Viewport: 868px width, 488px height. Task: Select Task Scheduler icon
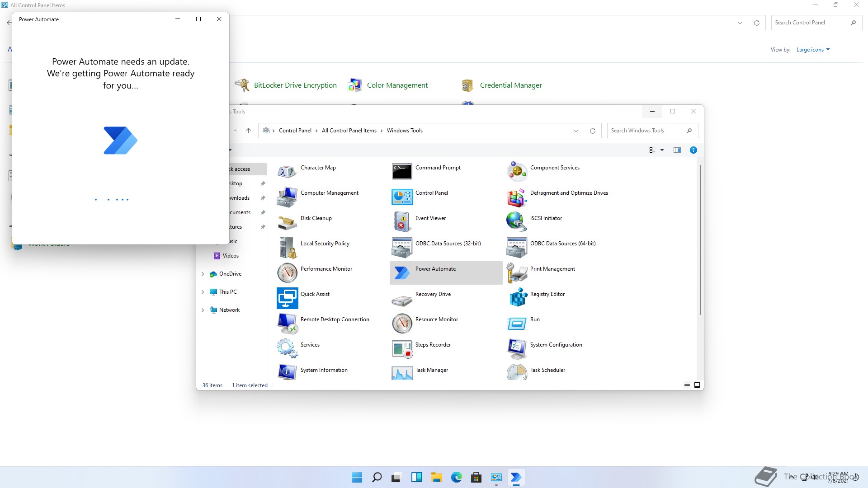coord(517,372)
